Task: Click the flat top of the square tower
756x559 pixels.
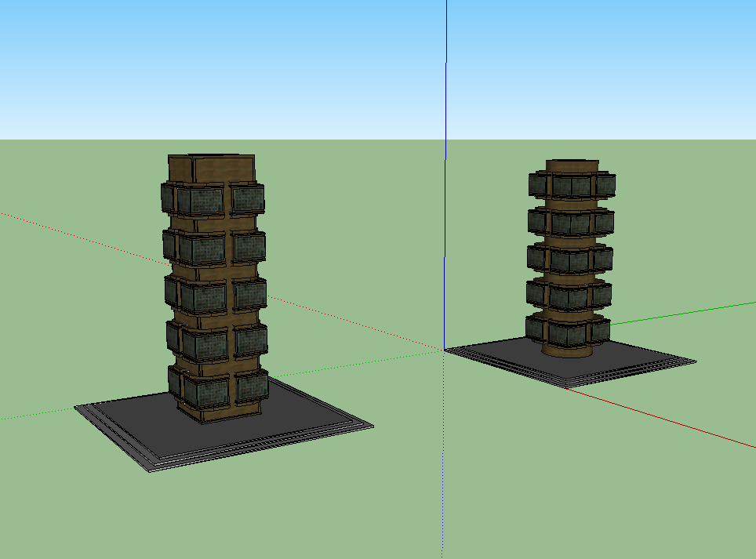Action: point(213,156)
